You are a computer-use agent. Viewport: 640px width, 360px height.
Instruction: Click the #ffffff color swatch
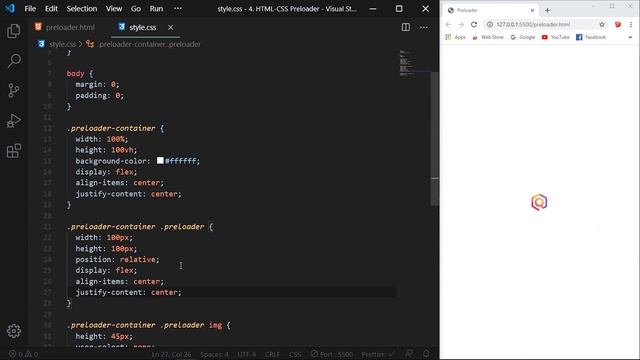160,161
